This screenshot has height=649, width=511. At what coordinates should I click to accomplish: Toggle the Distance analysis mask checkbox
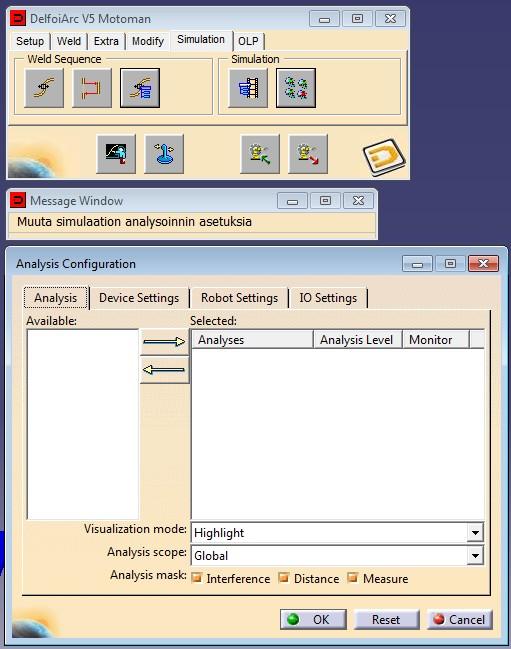tap(284, 577)
